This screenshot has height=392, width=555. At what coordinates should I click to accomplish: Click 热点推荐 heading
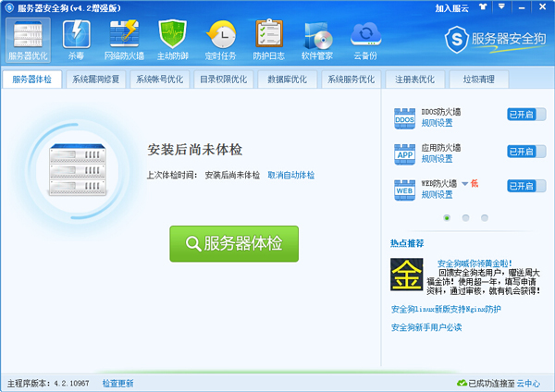coord(407,243)
